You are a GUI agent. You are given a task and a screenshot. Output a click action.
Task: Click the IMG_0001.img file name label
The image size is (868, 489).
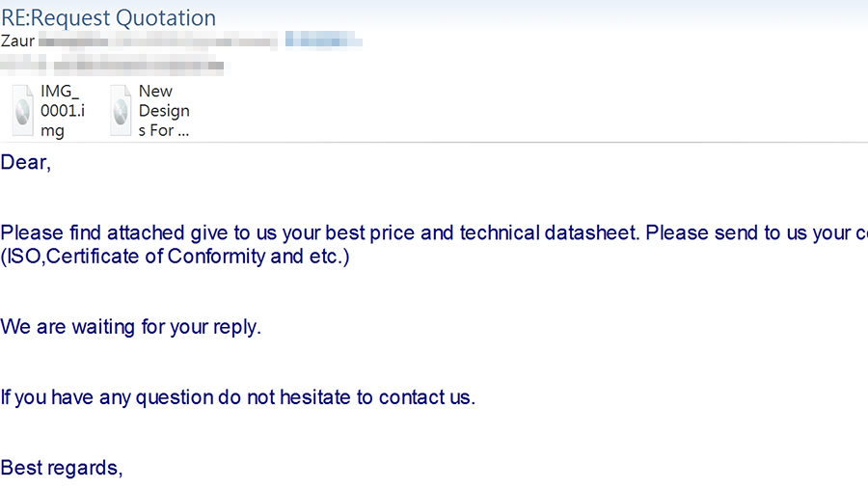click(x=63, y=111)
